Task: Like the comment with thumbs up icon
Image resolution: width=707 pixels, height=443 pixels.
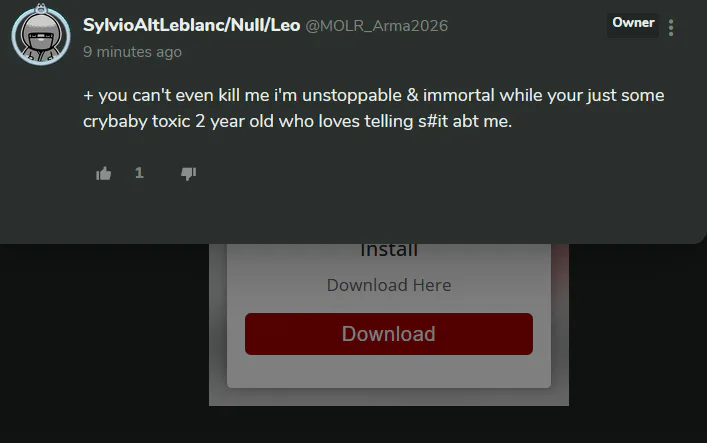Action: [x=104, y=174]
